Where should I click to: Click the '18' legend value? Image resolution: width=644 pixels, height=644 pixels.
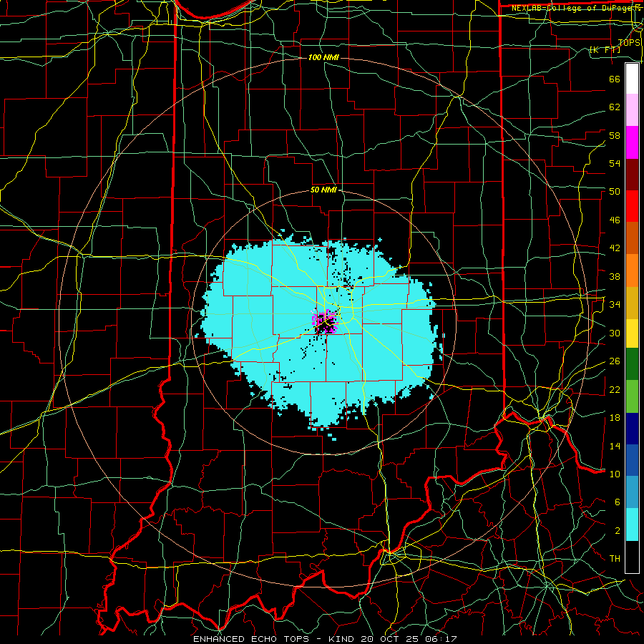pyautogui.click(x=615, y=418)
